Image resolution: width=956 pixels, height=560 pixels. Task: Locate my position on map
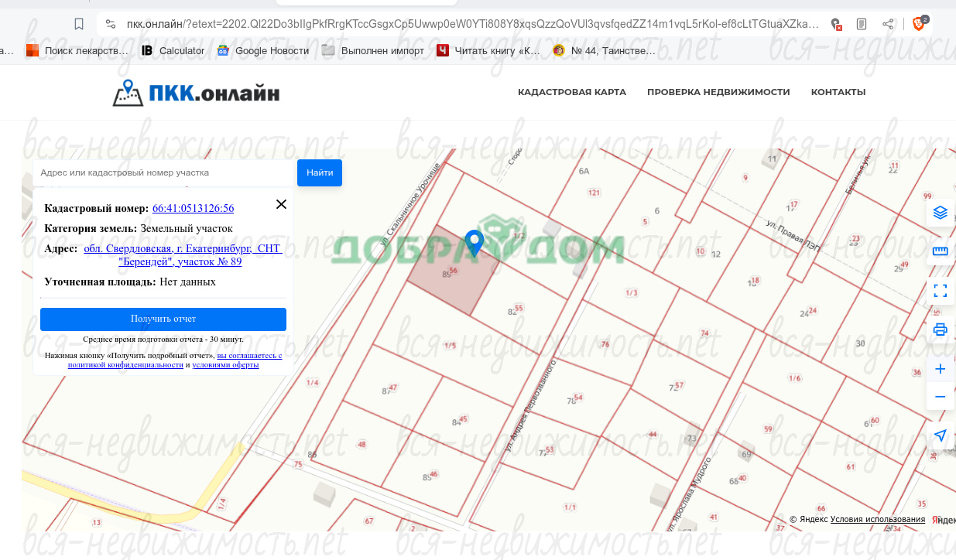click(940, 435)
